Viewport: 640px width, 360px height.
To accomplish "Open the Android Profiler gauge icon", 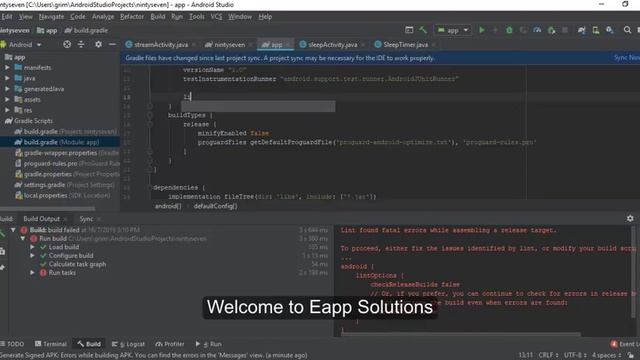I will [x=537, y=30].
